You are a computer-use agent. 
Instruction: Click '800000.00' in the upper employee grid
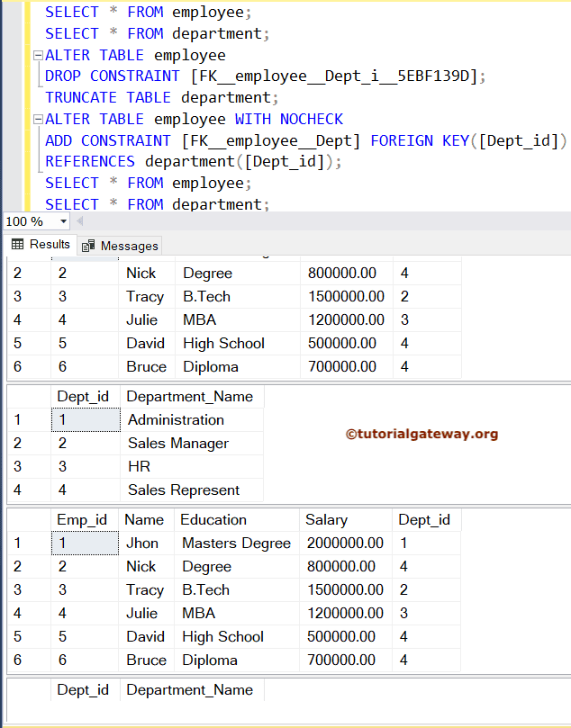coord(347,273)
